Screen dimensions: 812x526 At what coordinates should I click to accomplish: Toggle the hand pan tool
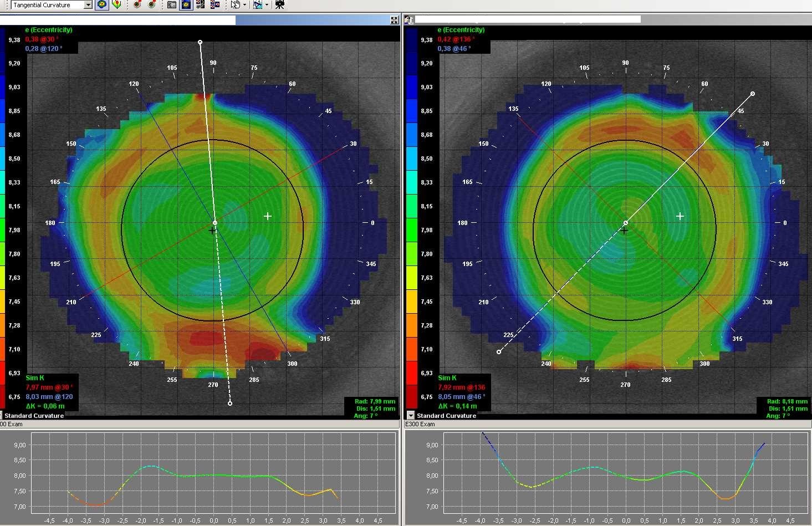point(234,4)
